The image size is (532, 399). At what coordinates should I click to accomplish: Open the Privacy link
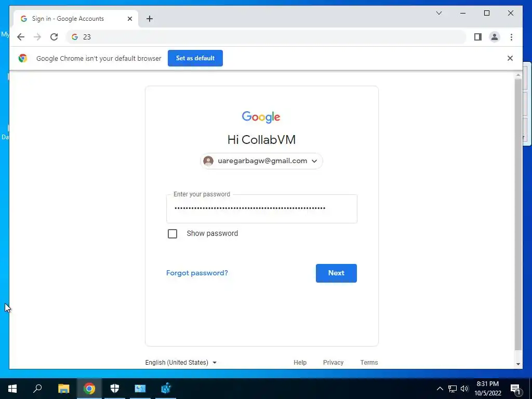(x=333, y=362)
